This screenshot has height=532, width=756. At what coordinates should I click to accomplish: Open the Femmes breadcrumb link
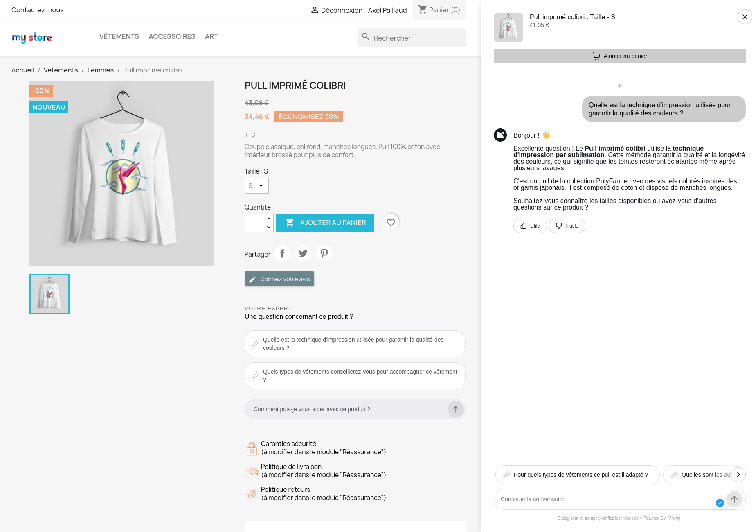[x=100, y=70]
